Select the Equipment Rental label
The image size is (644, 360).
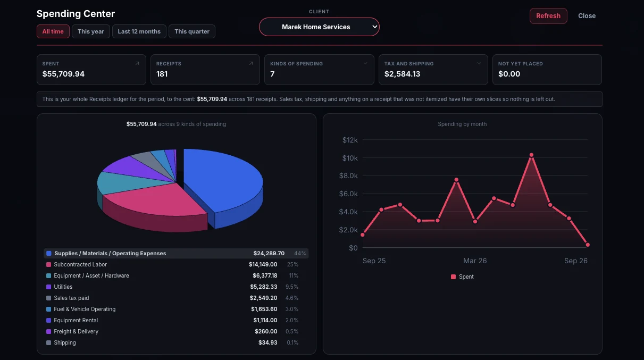(x=76, y=321)
